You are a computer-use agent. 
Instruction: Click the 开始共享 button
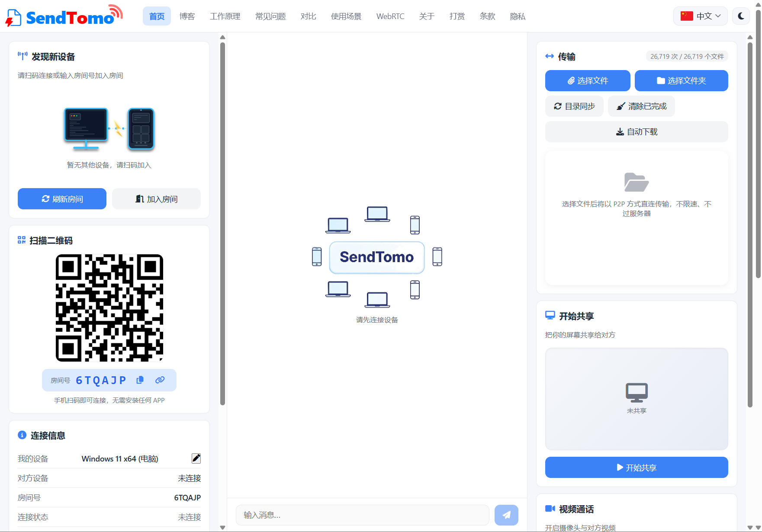click(637, 467)
